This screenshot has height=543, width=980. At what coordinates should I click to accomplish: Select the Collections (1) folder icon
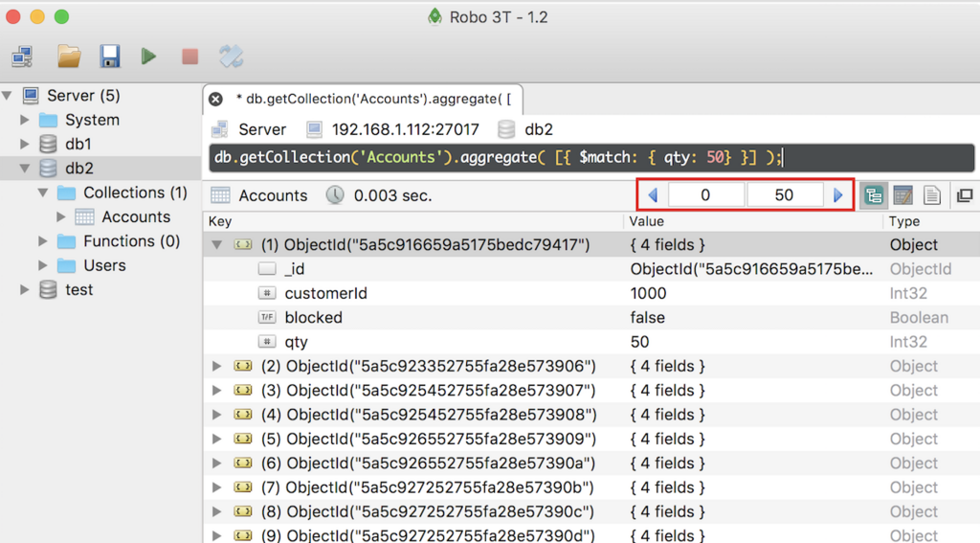(66, 192)
